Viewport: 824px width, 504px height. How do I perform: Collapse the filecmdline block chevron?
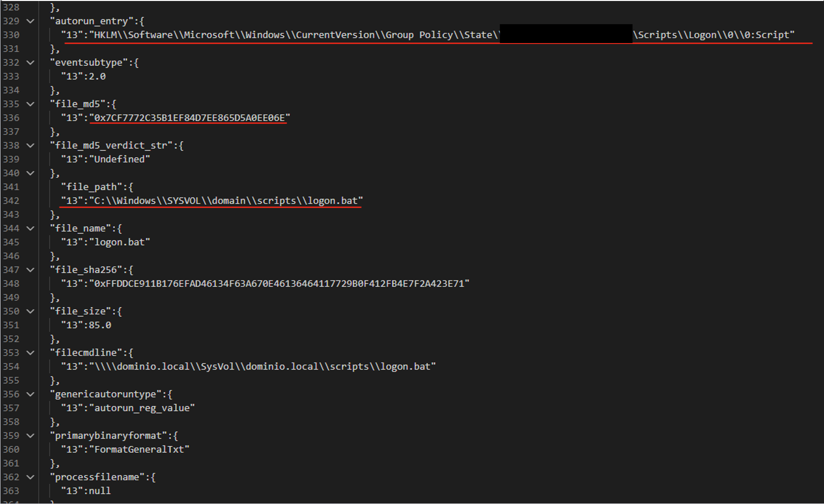tap(31, 353)
